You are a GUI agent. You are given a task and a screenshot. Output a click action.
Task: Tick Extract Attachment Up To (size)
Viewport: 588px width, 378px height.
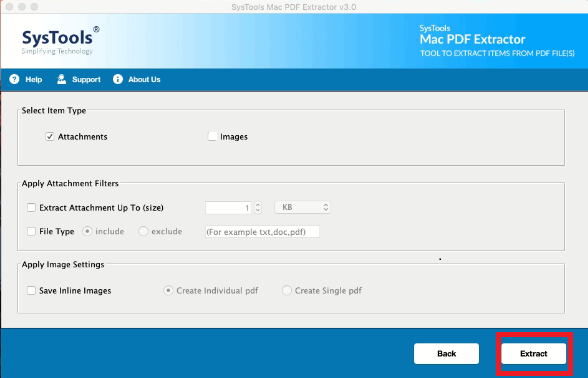click(32, 207)
